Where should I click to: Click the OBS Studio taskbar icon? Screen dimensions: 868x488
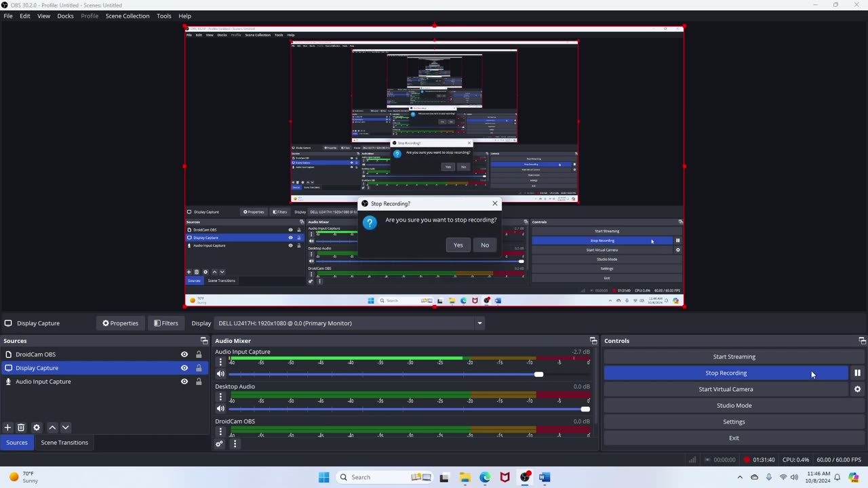525,477
